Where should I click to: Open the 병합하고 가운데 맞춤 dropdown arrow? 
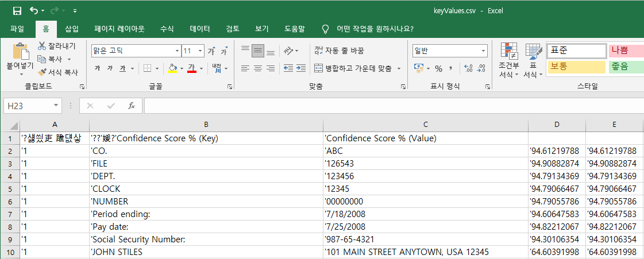399,68
